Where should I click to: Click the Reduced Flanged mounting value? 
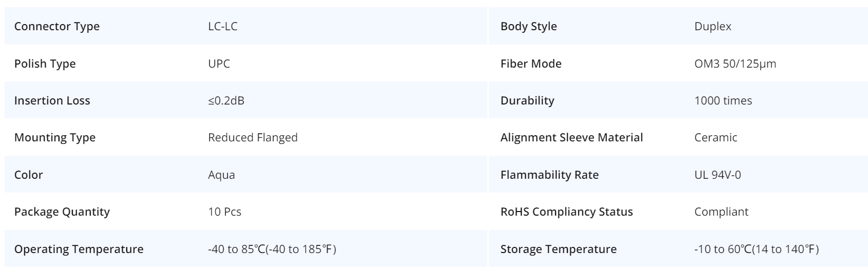pyautogui.click(x=252, y=137)
